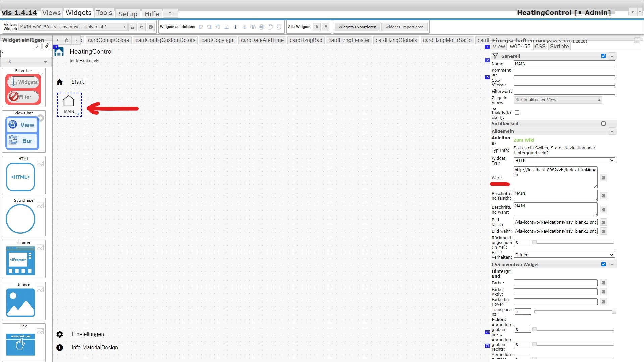Select the Image widget in left panel

coord(21,302)
